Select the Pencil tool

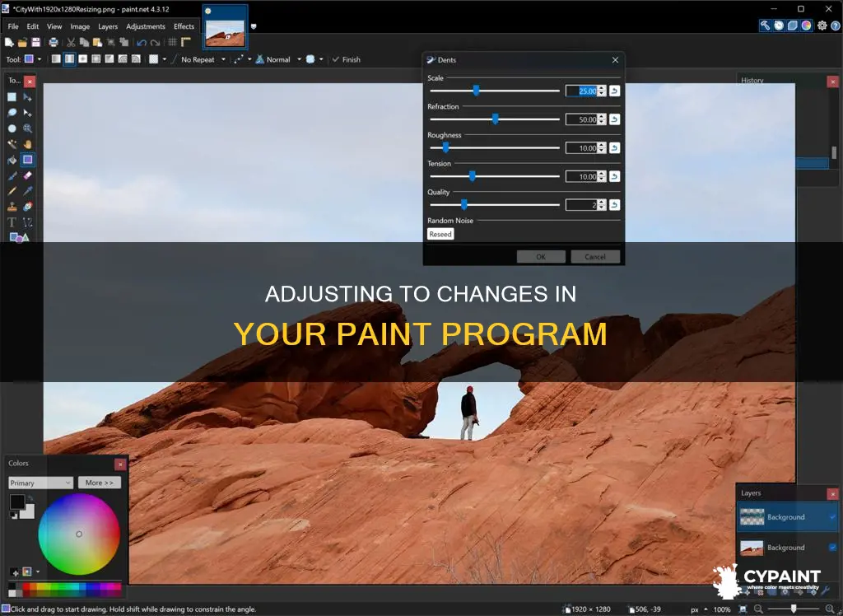point(12,191)
